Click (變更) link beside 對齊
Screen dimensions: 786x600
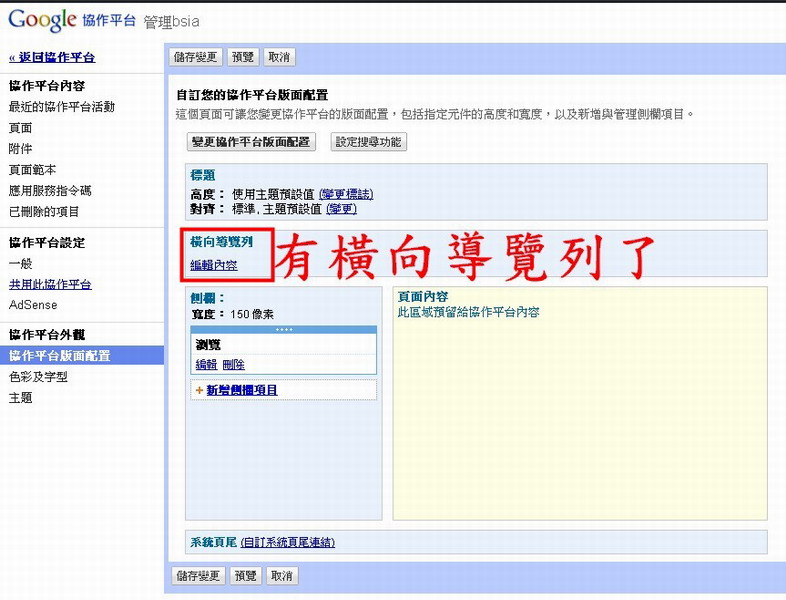[341, 209]
